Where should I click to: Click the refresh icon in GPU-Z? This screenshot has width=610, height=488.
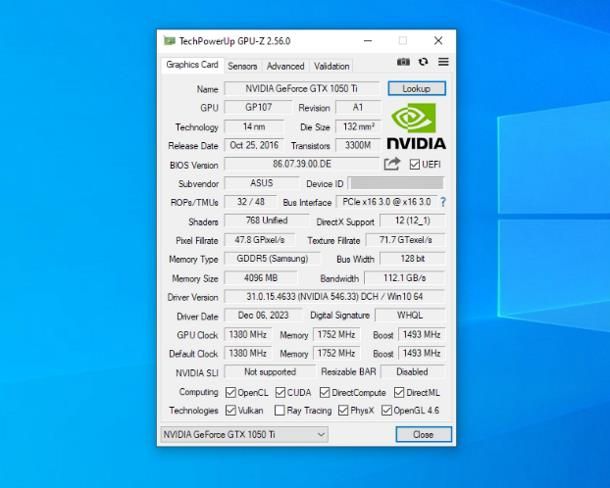click(x=423, y=62)
